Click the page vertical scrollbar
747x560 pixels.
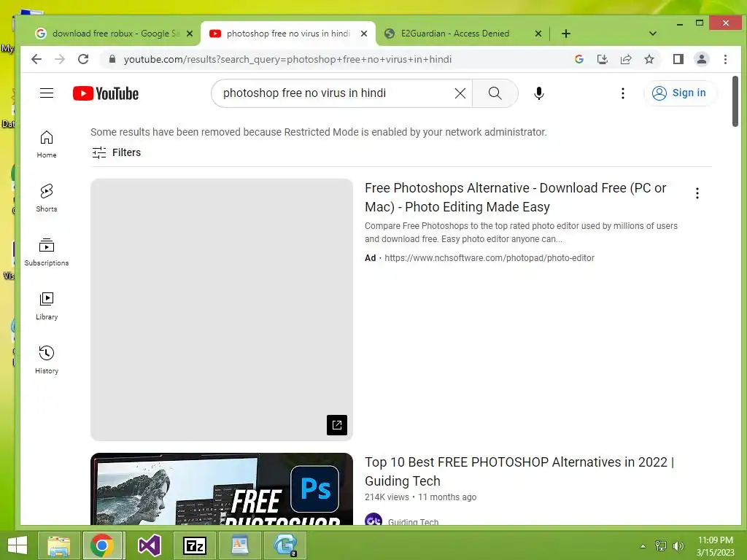point(735,101)
